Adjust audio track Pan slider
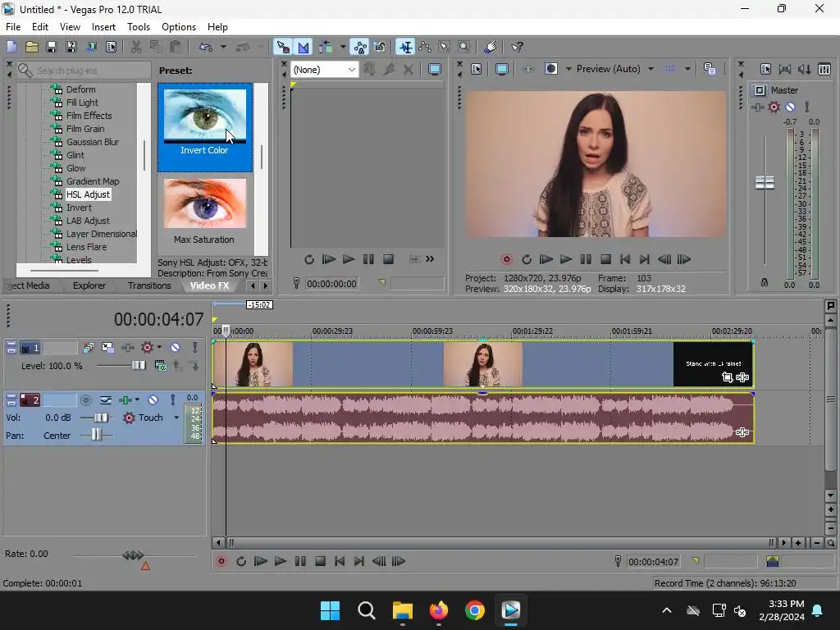 pos(96,435)
